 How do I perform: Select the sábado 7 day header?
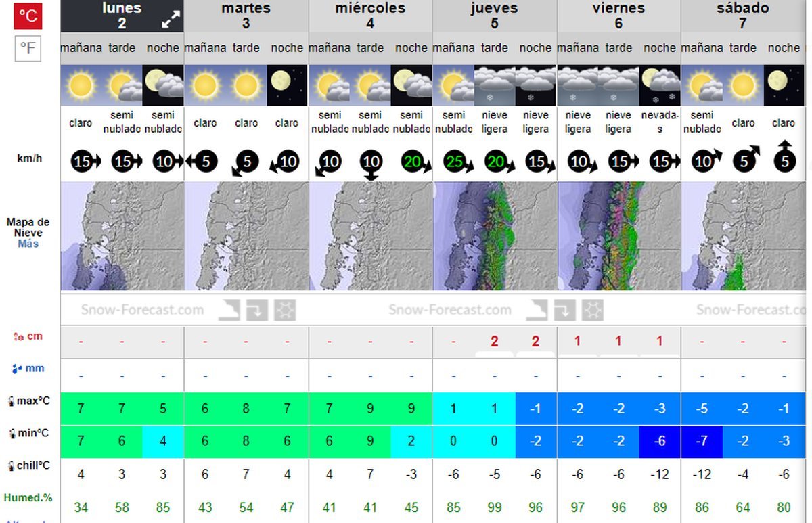pyautogui.click(x=743, y=16)
